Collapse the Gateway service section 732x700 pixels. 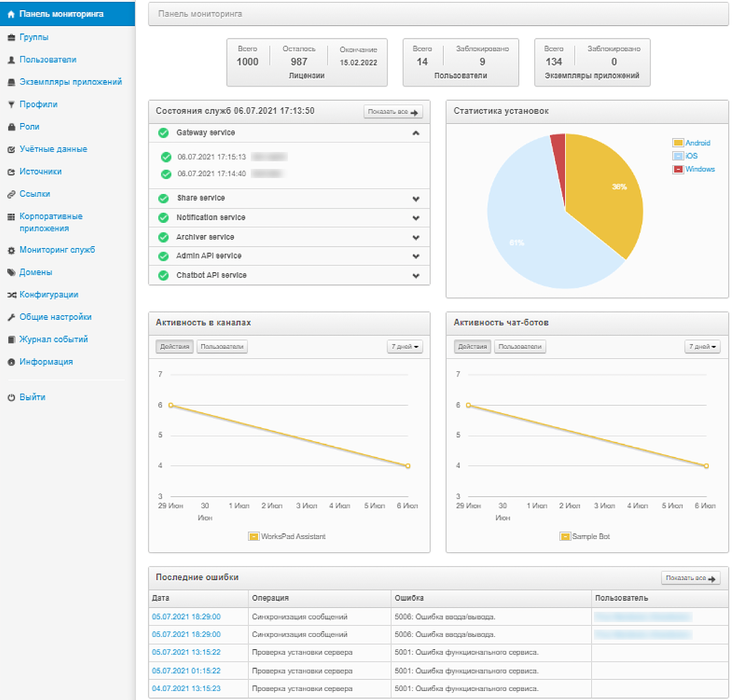pos(415,133)
